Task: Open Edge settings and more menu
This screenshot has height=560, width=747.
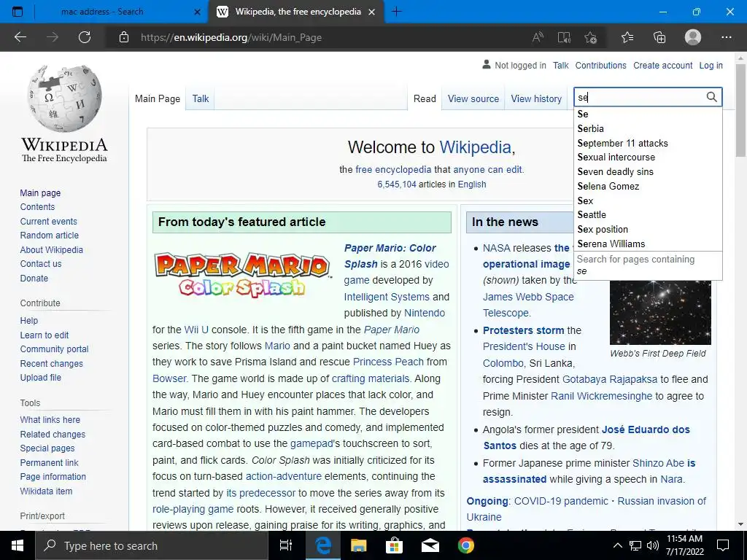Action: pos(726,37)
